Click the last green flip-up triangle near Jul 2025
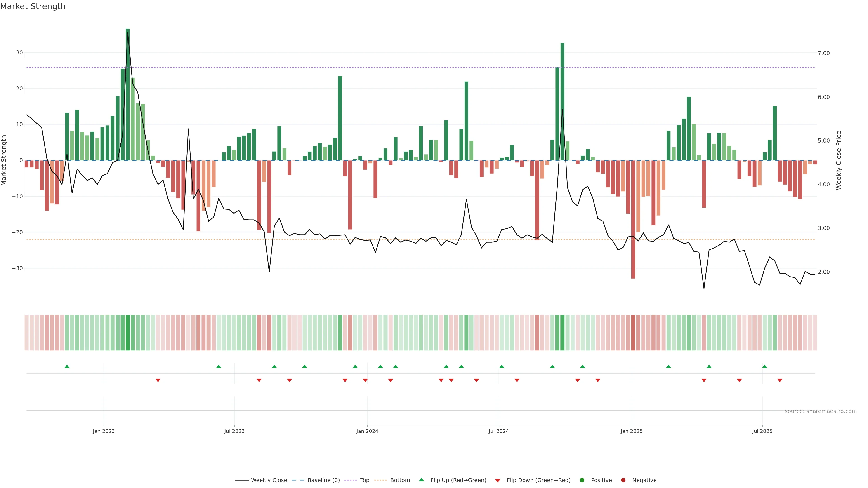The image size is (868, 488). (x=764, y=366)
